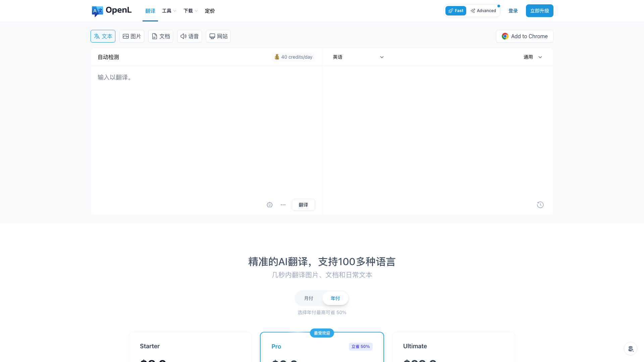644x362 pixels.
Task: Go to the 翻译 nav tab
Action: 150,11
